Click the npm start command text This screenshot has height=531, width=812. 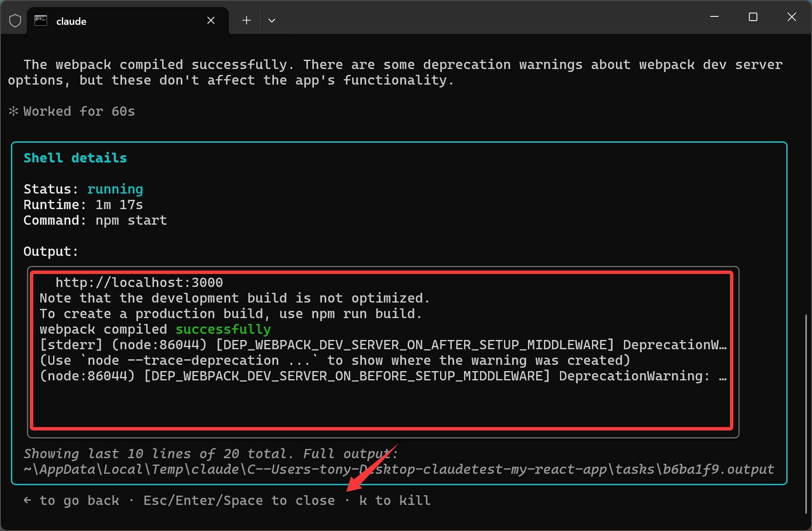131,220
